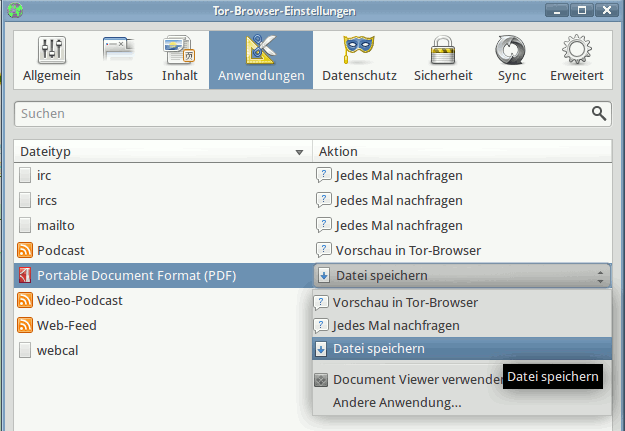Image resolution: width=625 pixels, height=431 pixels.
Task: Open the Sync settings tab
Action: 511,60
